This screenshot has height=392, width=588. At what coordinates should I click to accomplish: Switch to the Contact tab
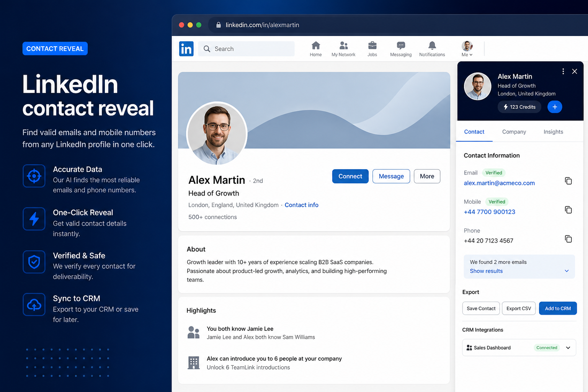coord(474,132)
